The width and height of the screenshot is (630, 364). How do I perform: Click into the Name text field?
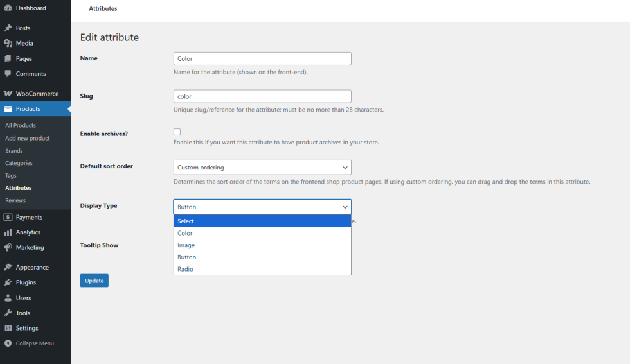point(262,58)
